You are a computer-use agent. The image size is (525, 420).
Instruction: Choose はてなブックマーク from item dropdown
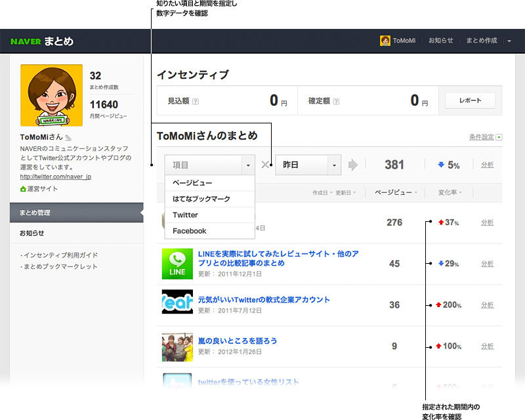(210, 199)
